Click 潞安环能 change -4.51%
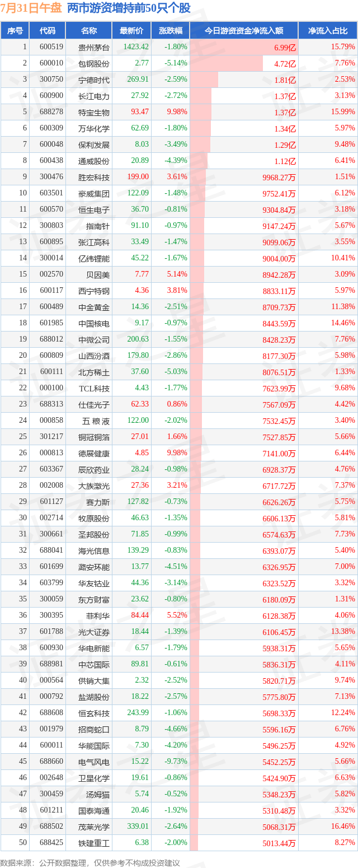Viewport: 358px width, 868px height. coord(176,567)
